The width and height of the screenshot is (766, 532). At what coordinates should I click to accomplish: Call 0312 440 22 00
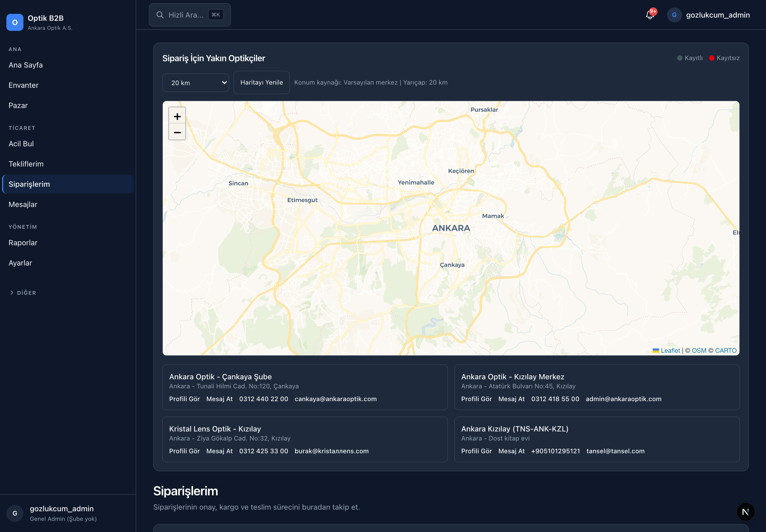click(263, 399)
